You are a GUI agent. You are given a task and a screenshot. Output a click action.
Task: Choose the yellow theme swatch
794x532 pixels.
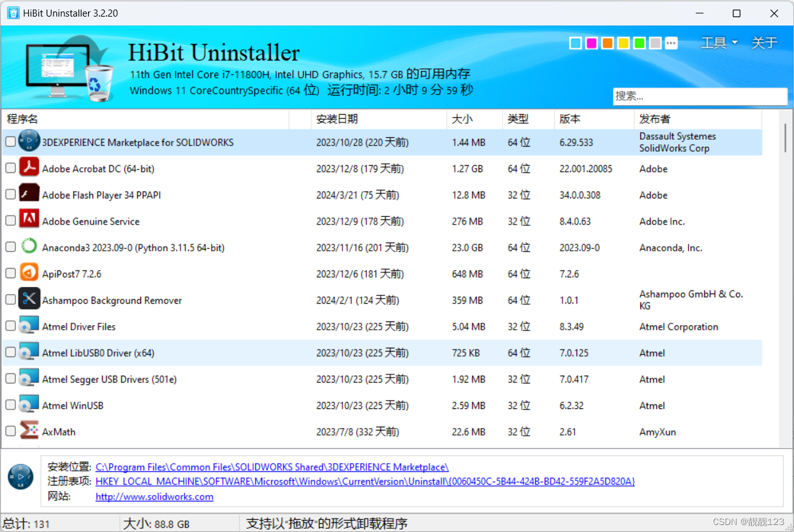(623, 43)
